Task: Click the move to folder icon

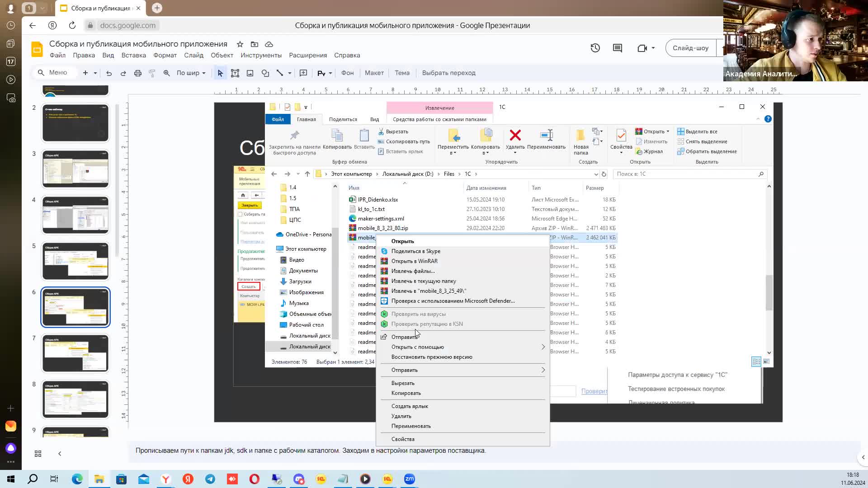Action: tap(255, 44)
